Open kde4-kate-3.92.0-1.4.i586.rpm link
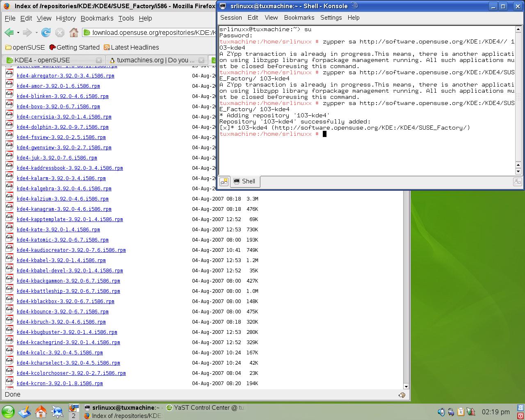 58,230
